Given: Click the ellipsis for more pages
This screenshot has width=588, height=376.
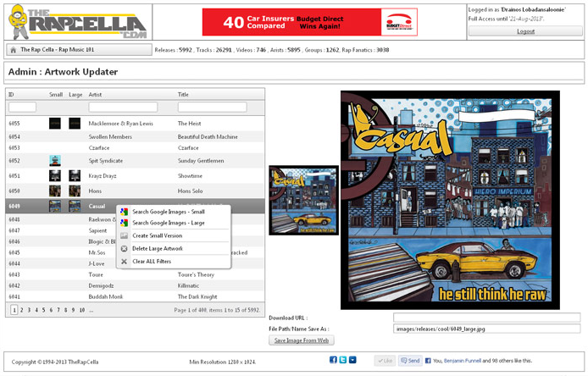Looking at the screenshot, I should tap(92, 310).
